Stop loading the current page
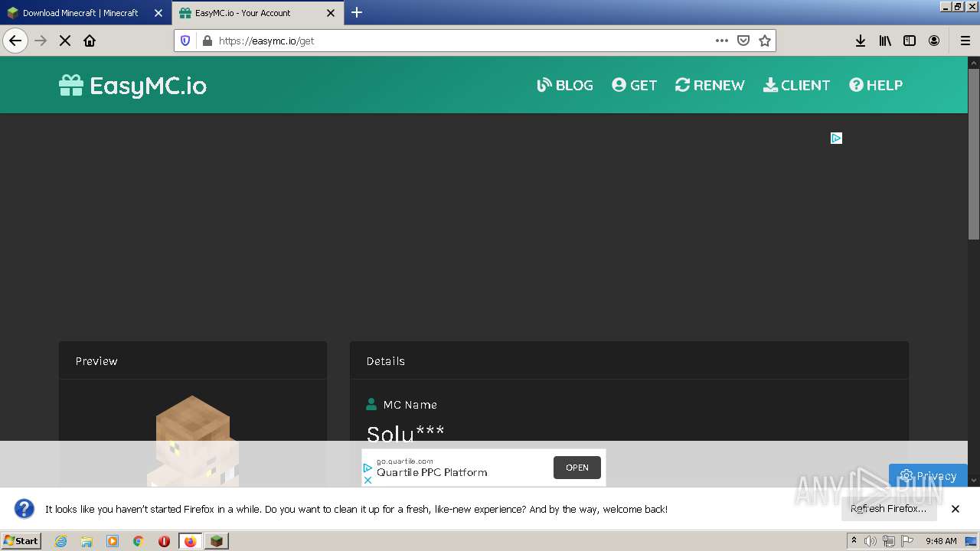This screenshot has width=980, height=551. (65, 41)
